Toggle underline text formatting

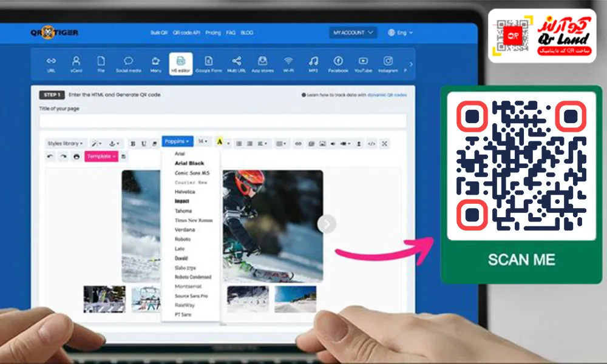click(x=144, y=144)
